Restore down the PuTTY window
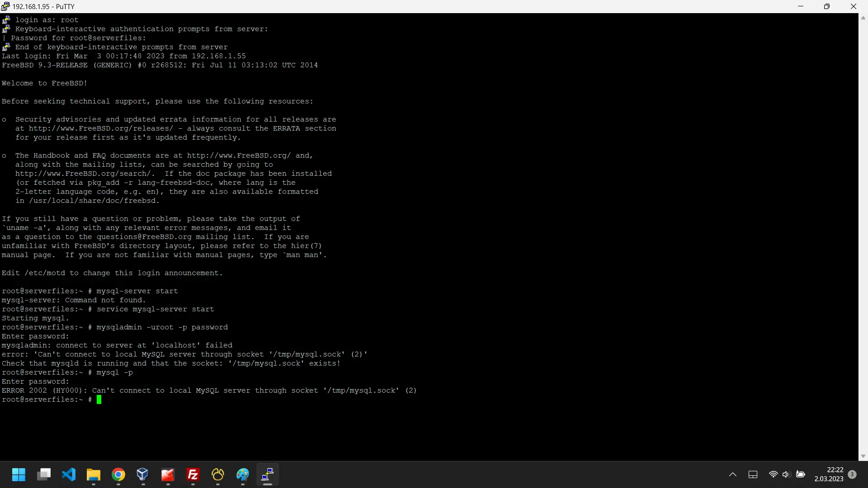Screen dimensions: 868x488 tap(827, 6)
